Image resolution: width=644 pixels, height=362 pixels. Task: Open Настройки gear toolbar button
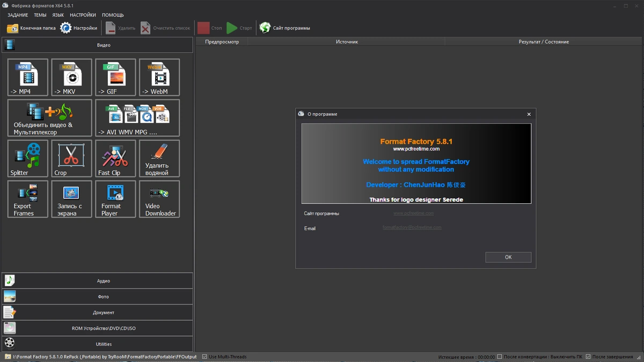click(79, 28)
